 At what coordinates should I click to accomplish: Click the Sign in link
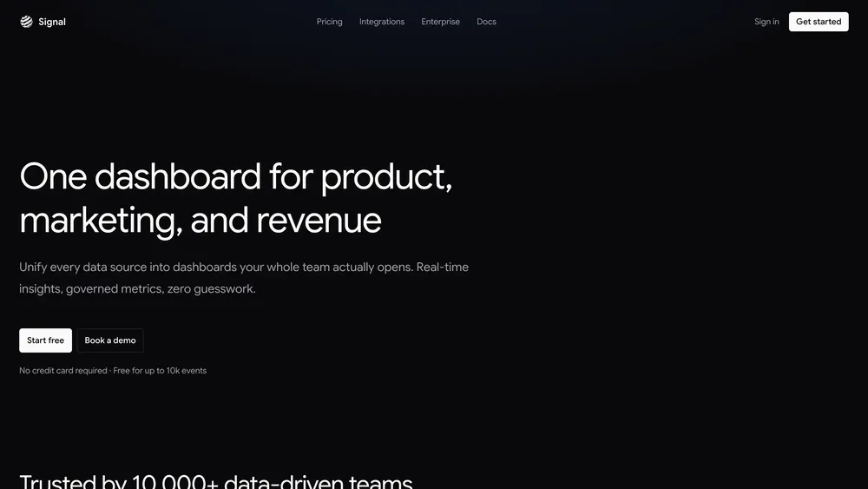pyautogui.click(x=766, y=22)
